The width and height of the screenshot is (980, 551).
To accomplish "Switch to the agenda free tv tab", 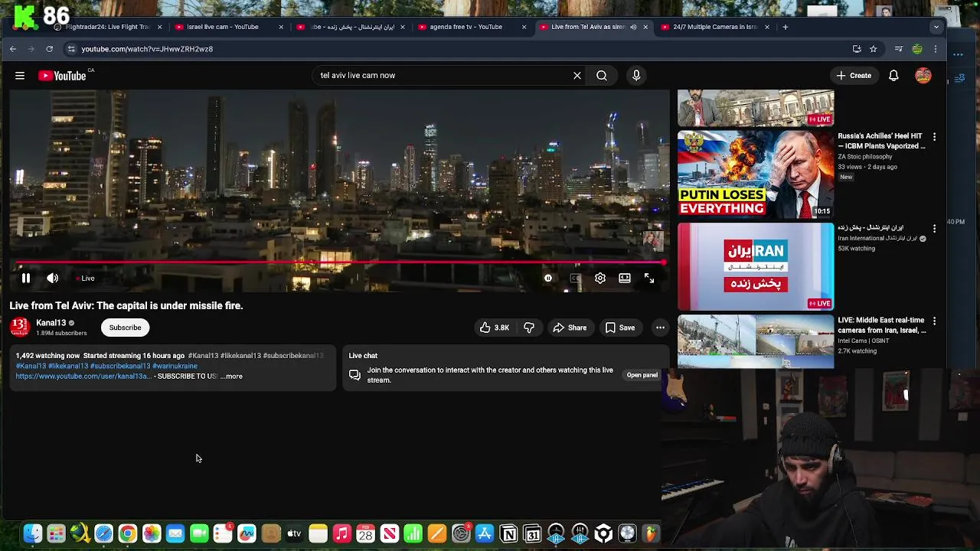I will point(470,27).
